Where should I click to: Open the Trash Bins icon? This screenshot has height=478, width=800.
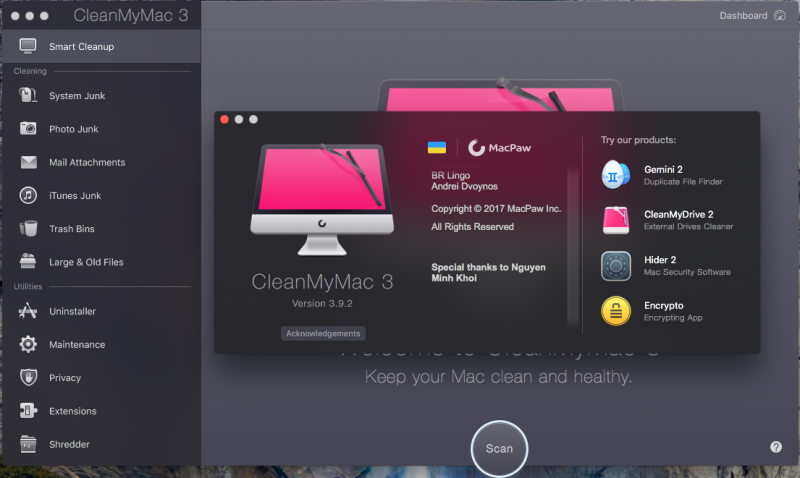coord(28,229)
